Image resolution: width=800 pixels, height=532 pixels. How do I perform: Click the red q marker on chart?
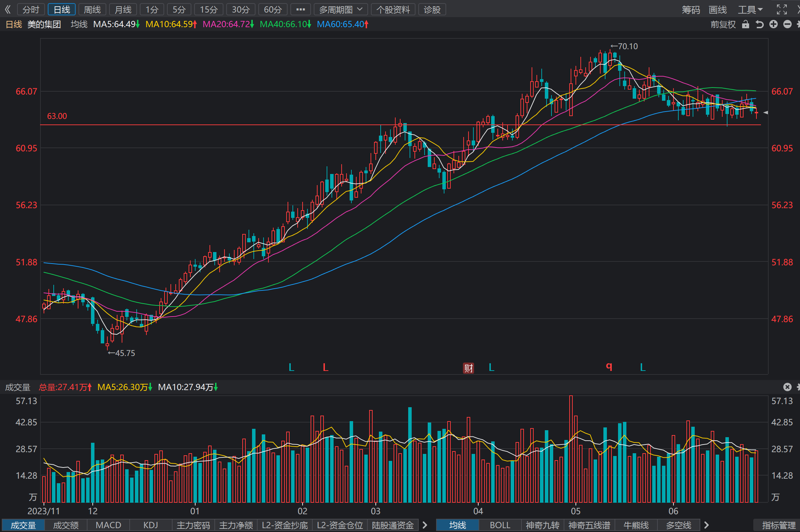click(x=609, y=366)
